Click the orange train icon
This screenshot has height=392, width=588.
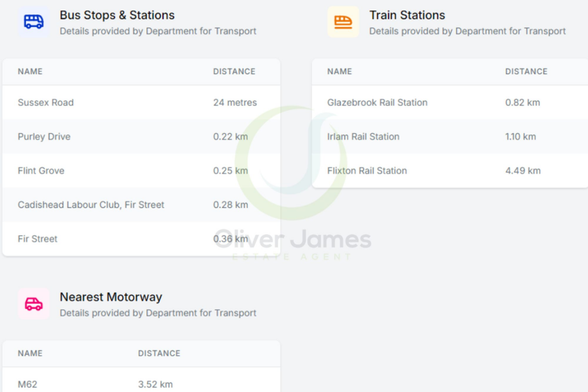[343, 22]
